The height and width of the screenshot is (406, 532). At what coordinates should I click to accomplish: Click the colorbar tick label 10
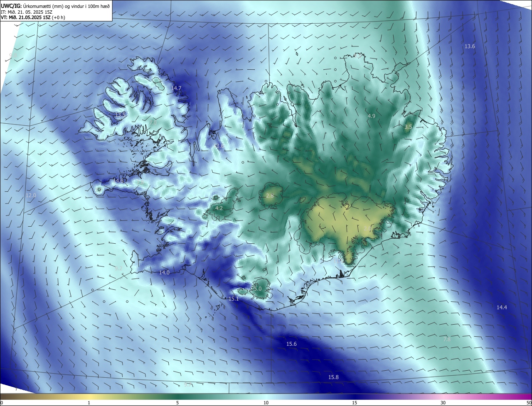pos(266,403)
